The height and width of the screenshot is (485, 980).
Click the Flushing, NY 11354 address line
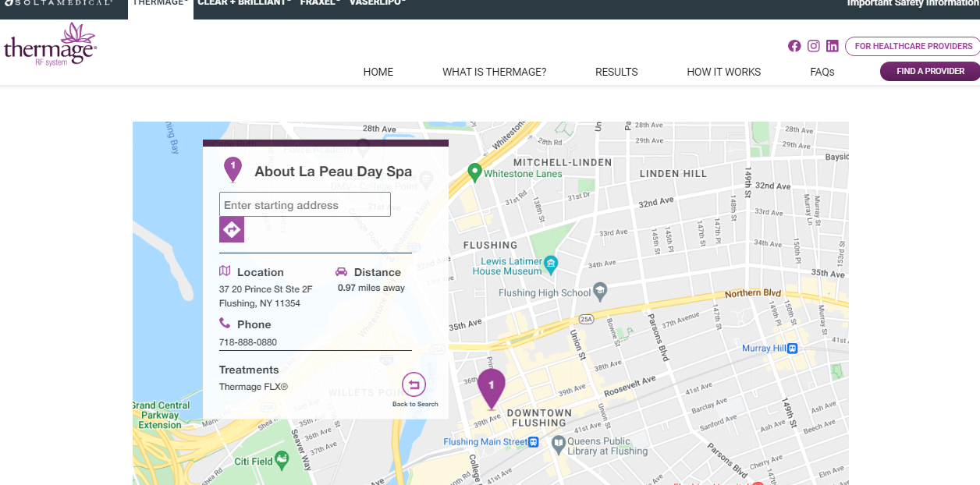tap(260, 303)
